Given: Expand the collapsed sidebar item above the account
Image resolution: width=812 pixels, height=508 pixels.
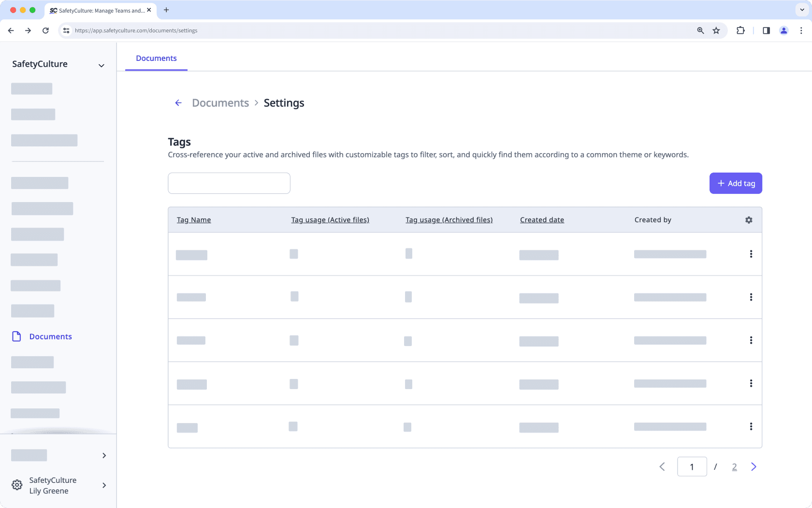Looking at the screenshot, I should coord(104,455).
